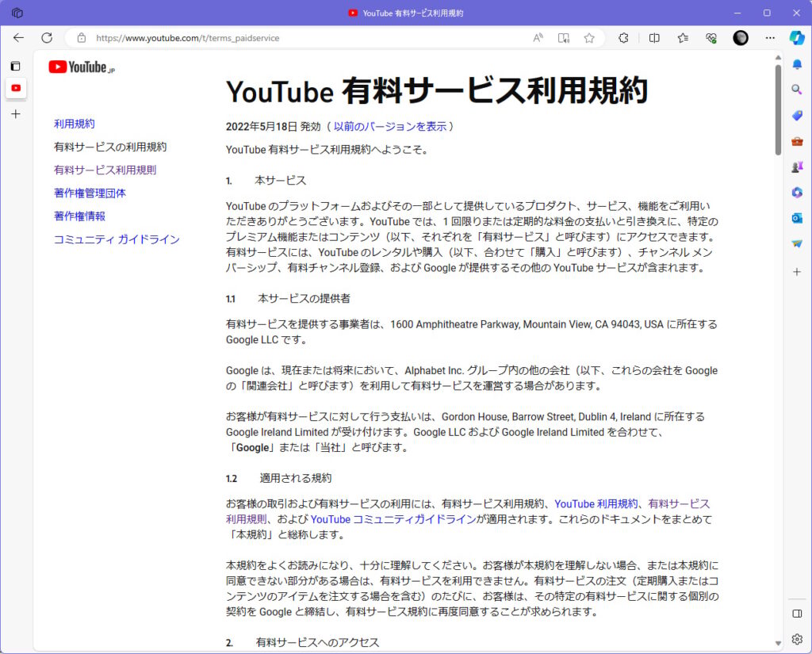
Task: Click the section heading 本サービスの提供者
Action: (304, 299)
